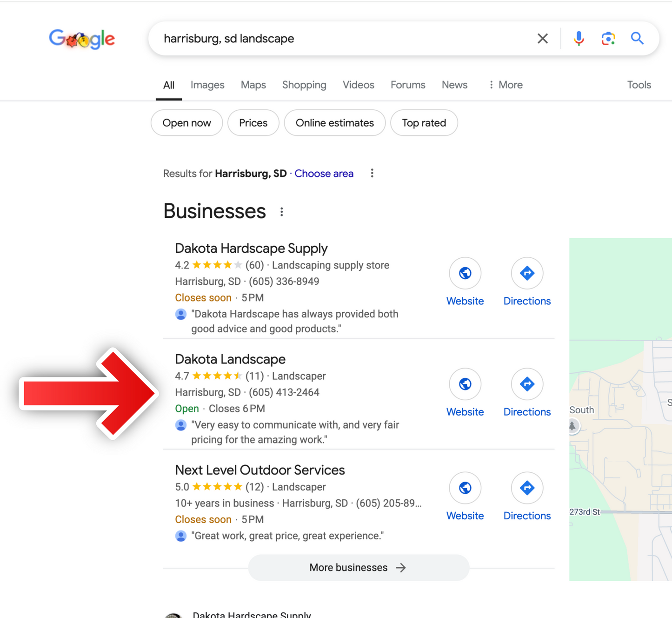
Task: Switch to the Maps tab
Action: [x=253, y=85]
